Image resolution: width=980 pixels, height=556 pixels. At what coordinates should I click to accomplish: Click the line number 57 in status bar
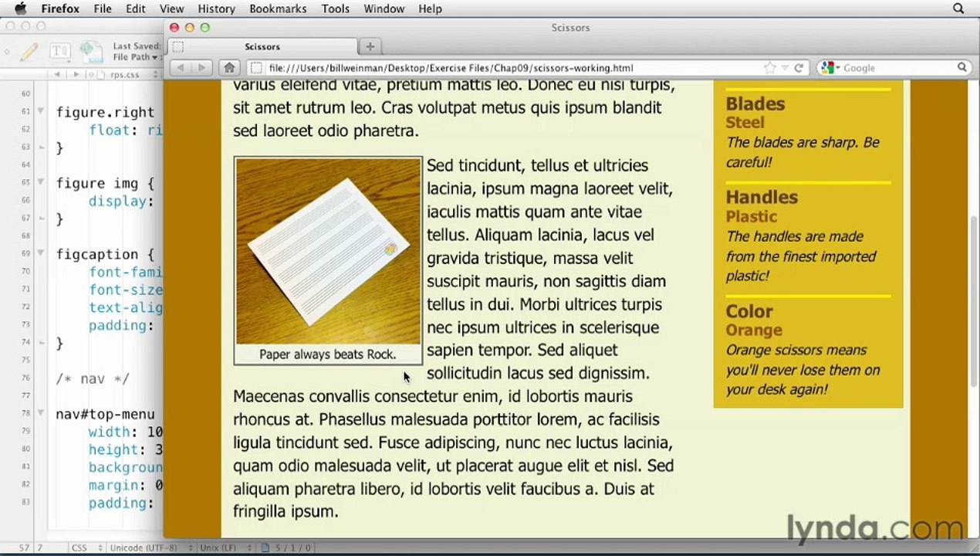pyautogui.click(x=24, y=548)
